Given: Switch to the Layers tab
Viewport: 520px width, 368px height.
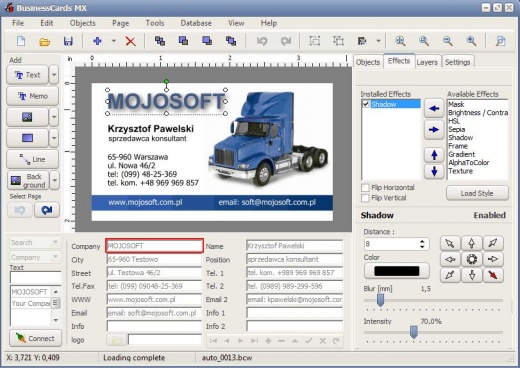Looking at the screenshot, I should [427, 62].
